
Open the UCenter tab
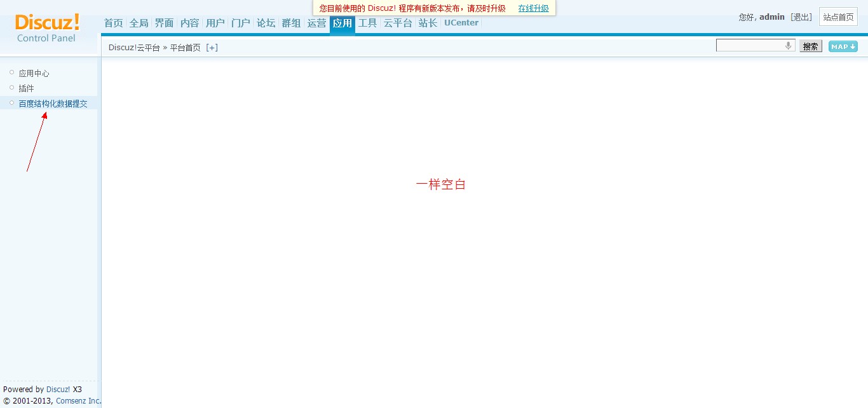(461, 22)
